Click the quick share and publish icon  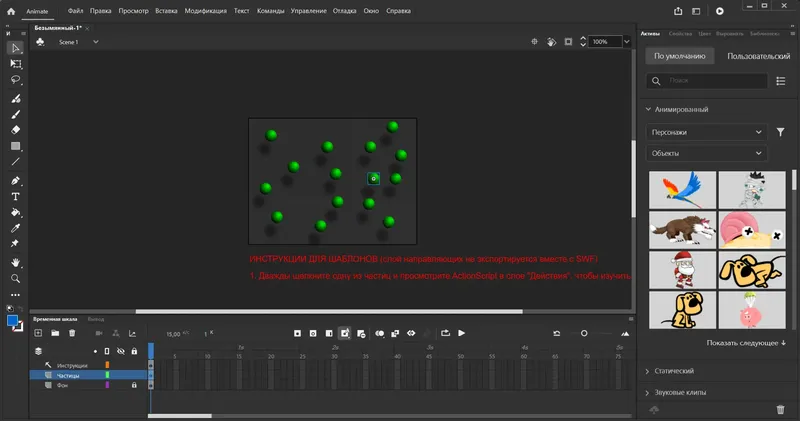(x=678, y=11)
